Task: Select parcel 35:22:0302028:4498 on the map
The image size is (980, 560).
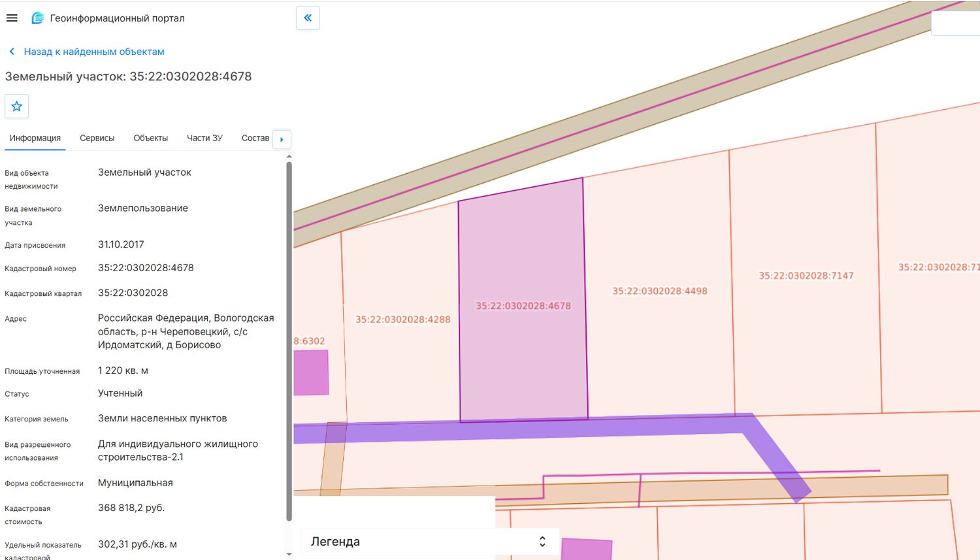Action: click(660, 291)
